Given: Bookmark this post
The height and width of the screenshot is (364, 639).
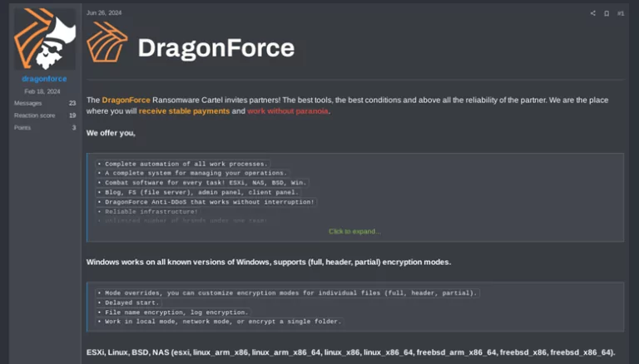Looking at the screenshot, I should (x=606, y=13).
